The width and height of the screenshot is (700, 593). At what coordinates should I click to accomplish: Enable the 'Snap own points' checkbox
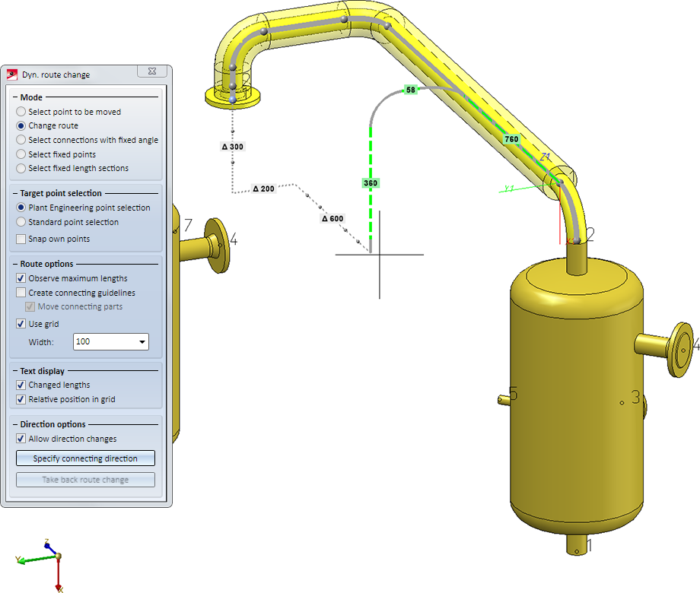(21, 239)
